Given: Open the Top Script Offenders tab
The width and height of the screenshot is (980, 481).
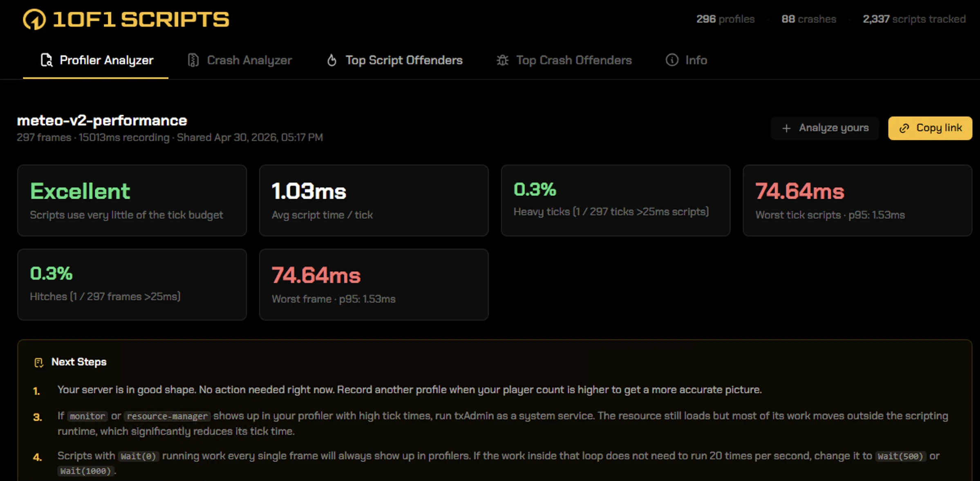Looking at the screenshot, I should pos(403,60).
